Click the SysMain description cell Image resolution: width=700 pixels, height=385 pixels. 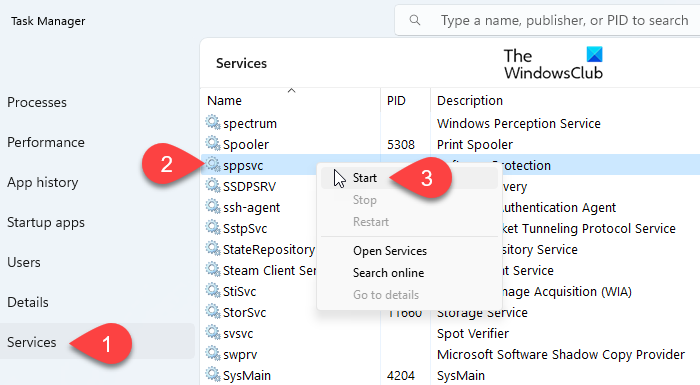(461, 376)
